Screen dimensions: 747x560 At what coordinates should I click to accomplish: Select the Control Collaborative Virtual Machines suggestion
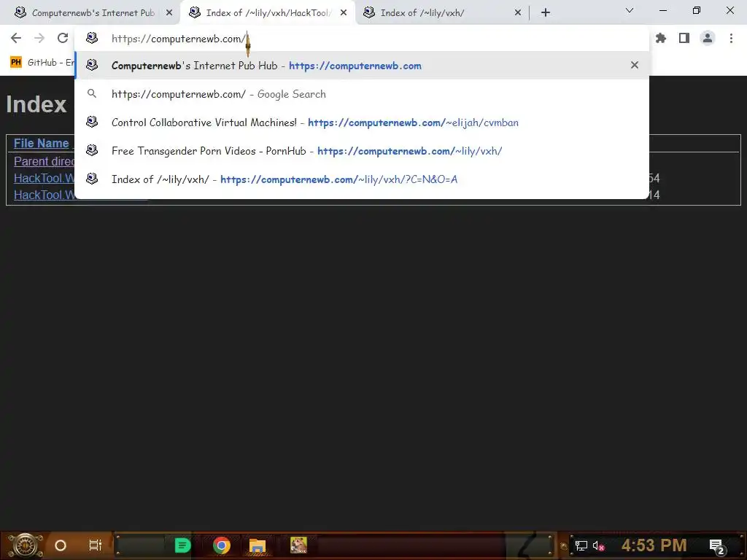tap(362, 122)
